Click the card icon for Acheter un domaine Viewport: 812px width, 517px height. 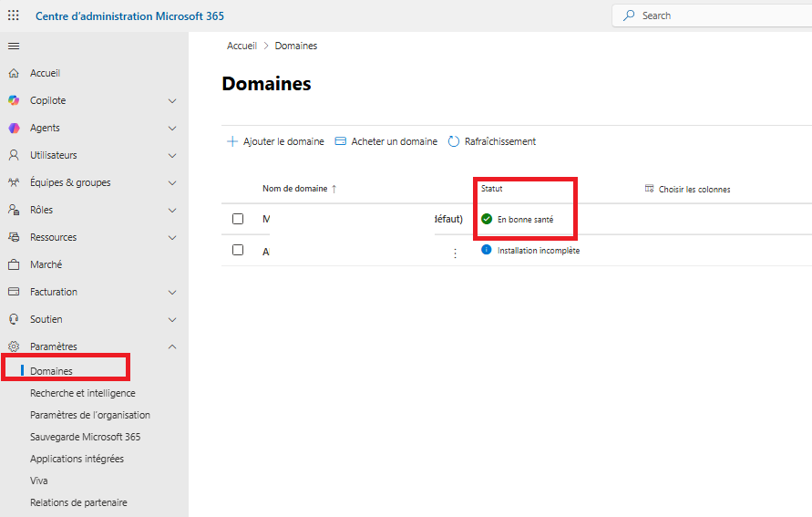coord(340,141)
